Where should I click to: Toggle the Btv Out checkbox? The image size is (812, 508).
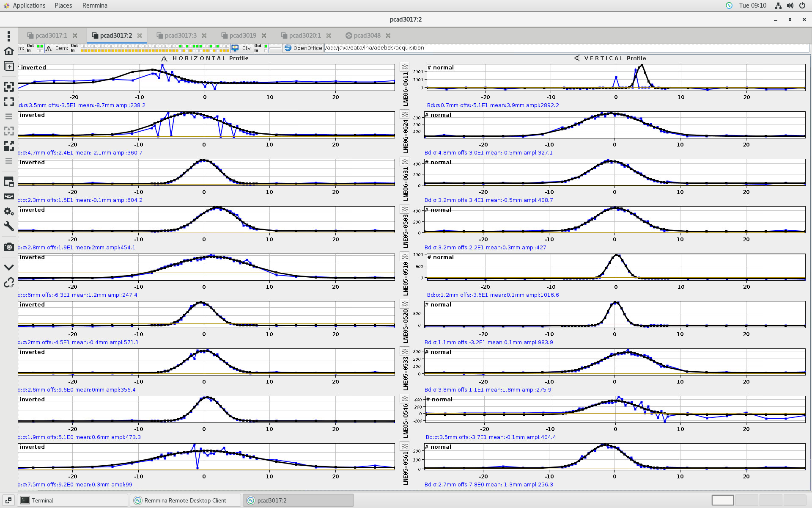[266, 46]
